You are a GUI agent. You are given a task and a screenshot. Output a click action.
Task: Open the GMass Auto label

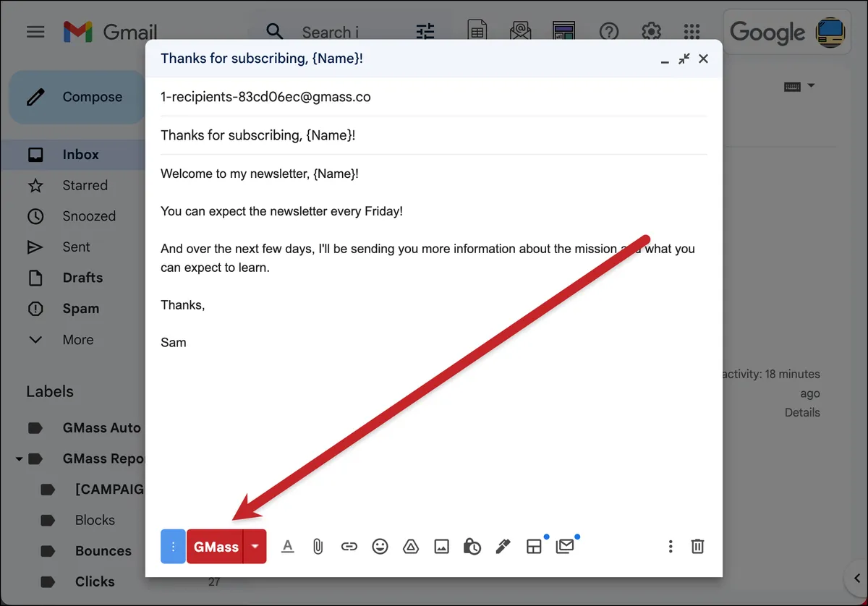101,428
